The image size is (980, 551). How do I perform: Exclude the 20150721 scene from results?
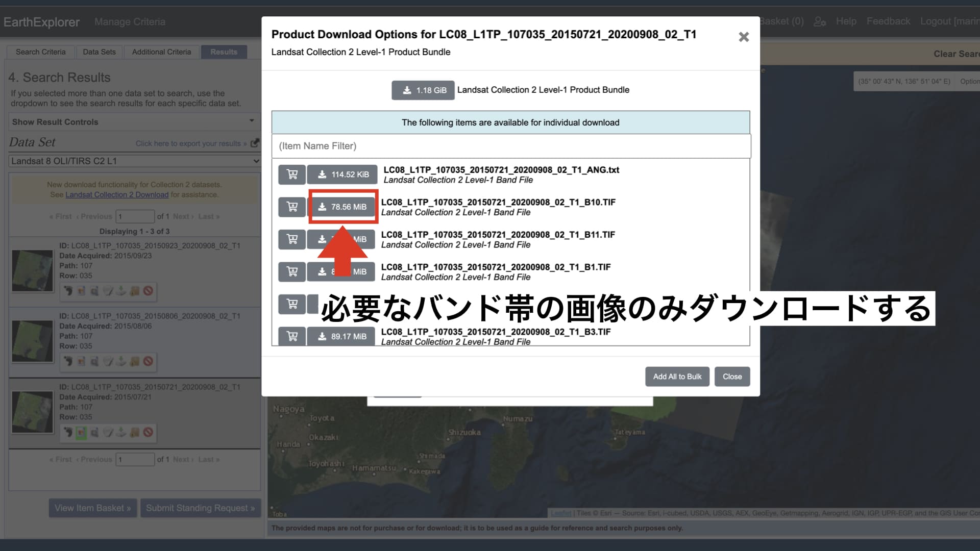148,432
